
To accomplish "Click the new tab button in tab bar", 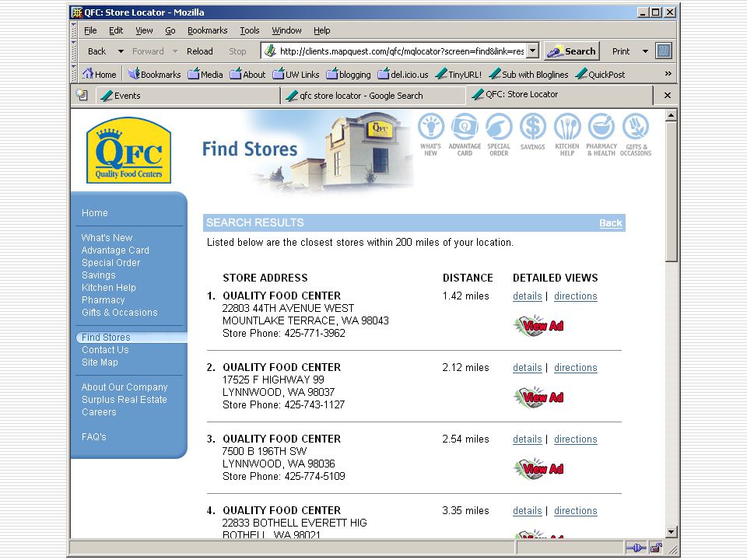I will point(82,95).
